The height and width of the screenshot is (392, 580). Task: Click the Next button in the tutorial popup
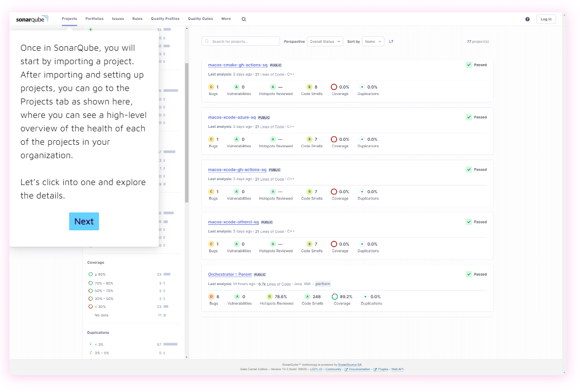pyautogui.click(x=84, y=221)
